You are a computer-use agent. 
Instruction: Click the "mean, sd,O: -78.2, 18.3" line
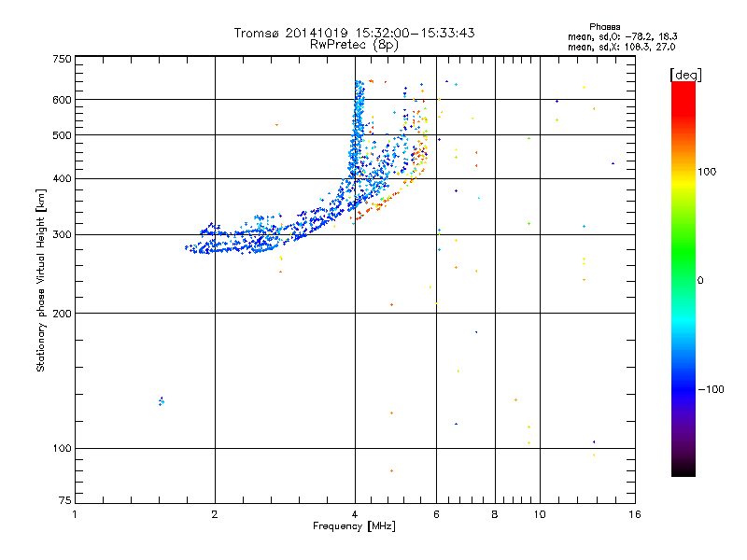point(622,36)
